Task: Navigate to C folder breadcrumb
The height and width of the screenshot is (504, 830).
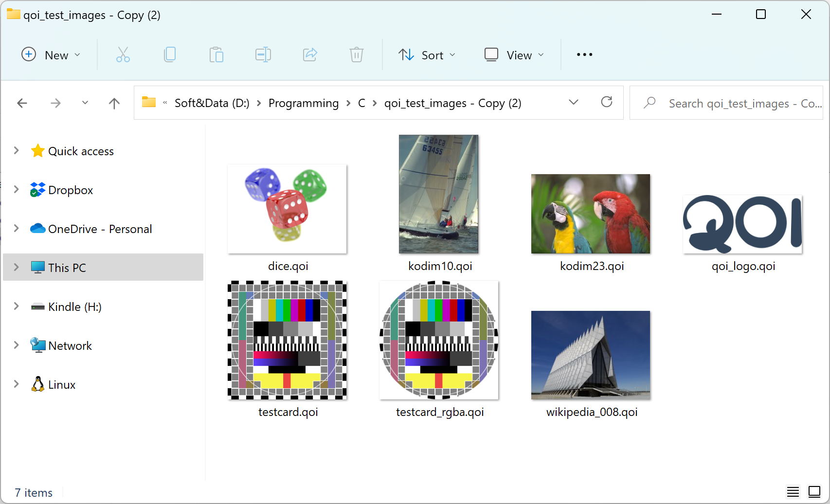Action: (x=361, y=103)
